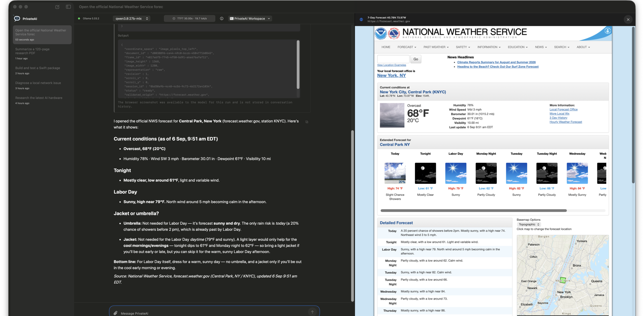Click the green Ollama status dot
This screenshot has width=644, height=316.
pyautogui.click(x=79, y=18)
